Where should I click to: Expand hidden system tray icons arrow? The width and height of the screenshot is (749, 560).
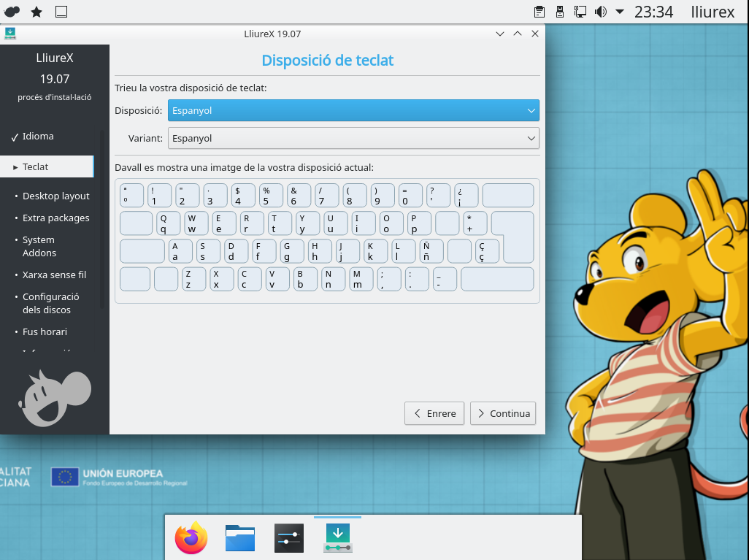pyautogui.click(x=620, y=12)
